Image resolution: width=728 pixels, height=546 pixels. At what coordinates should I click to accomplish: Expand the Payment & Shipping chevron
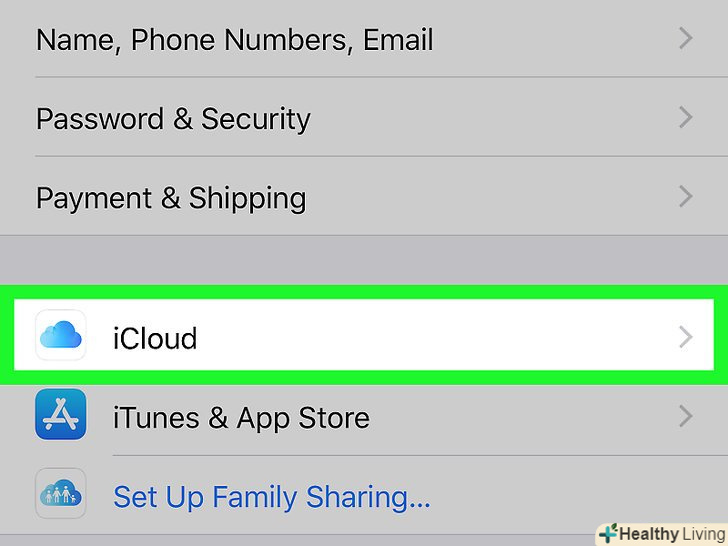tap(685, 196)
